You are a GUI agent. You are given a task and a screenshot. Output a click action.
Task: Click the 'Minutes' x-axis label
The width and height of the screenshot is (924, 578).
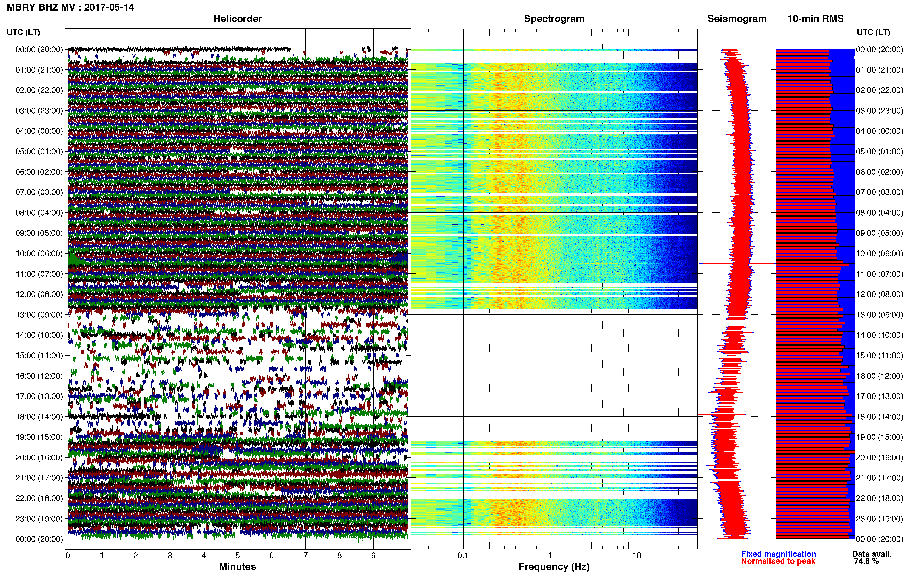point(238,566)
